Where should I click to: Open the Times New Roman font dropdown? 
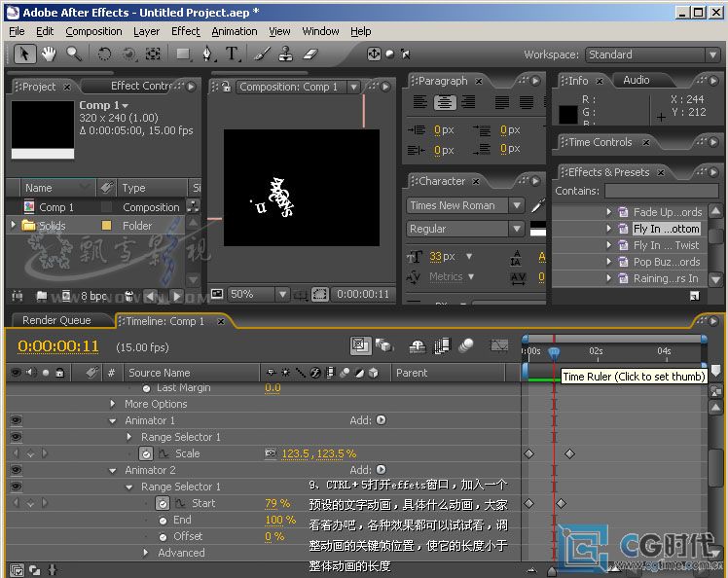pyautogui.click(x=465, y=205)
